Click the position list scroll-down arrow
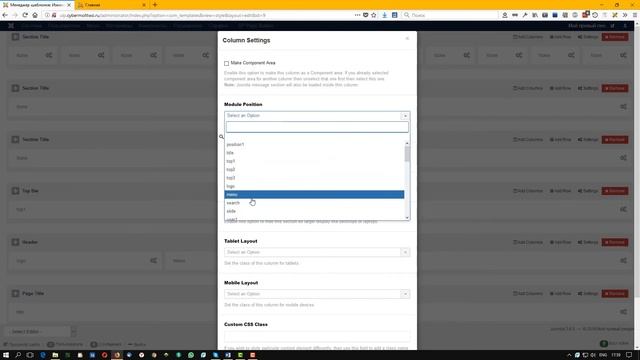This screenshot has height=360, width=640. 407,218
